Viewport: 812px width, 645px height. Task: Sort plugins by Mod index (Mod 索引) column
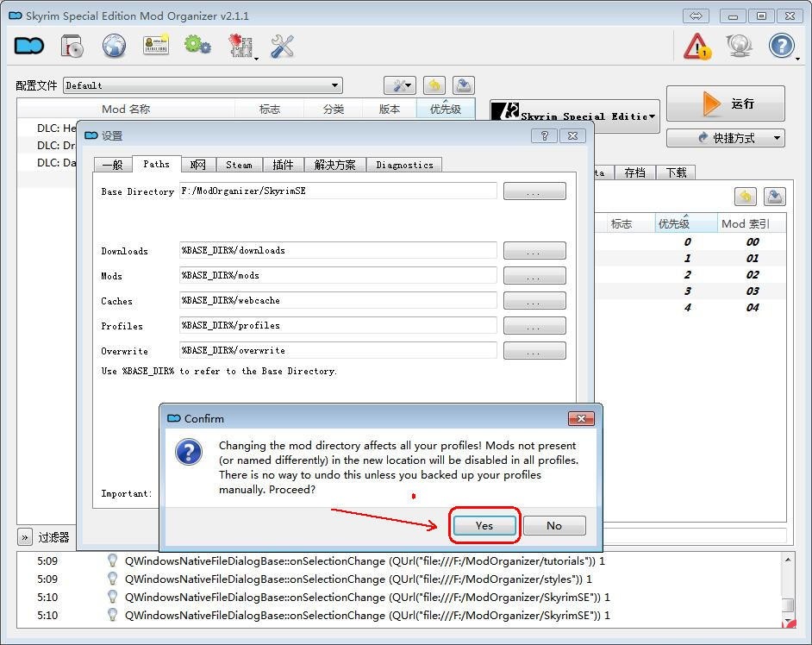[x=751, y=224]
